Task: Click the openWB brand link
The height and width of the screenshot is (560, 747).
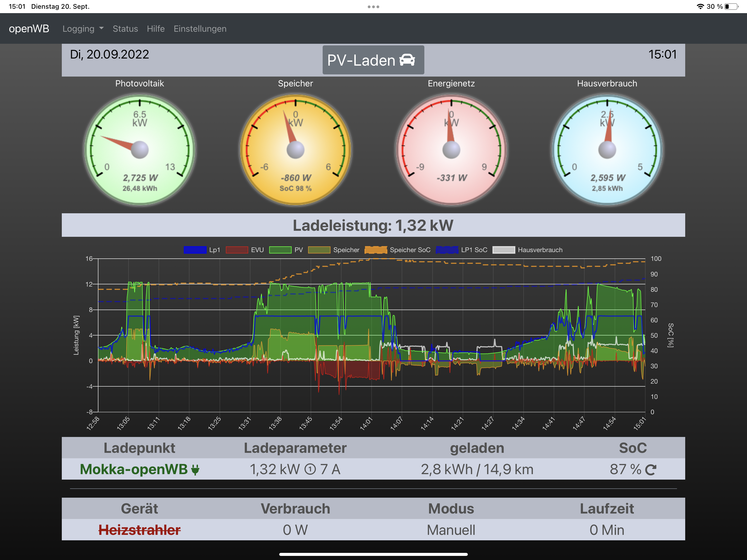Action: pos(29,29)
